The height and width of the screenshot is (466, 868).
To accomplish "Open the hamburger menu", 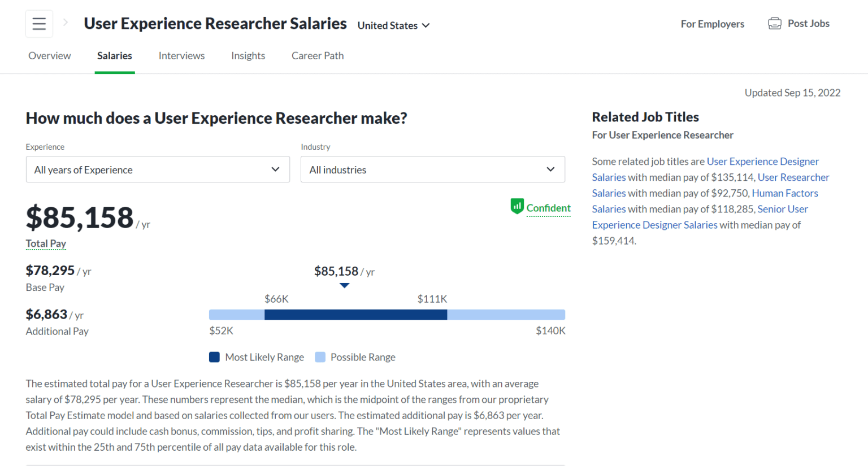I will tap(39, 24).
